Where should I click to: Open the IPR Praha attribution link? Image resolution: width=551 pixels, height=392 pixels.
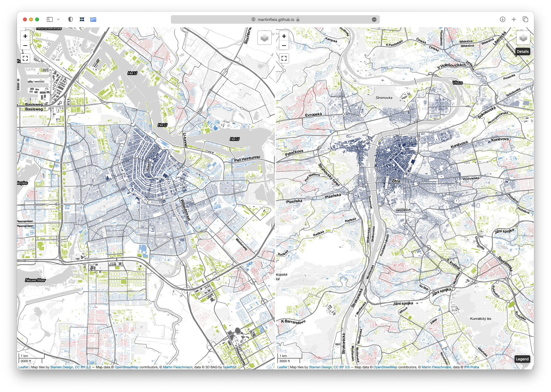[471, 367]
